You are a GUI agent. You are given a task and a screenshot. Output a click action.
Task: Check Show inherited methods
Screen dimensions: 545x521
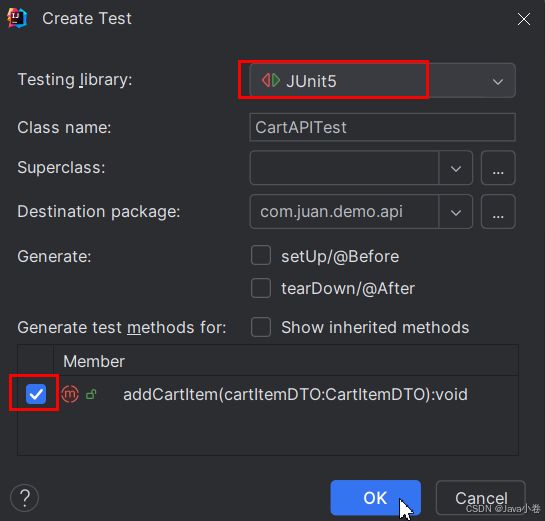coord(261,327)
